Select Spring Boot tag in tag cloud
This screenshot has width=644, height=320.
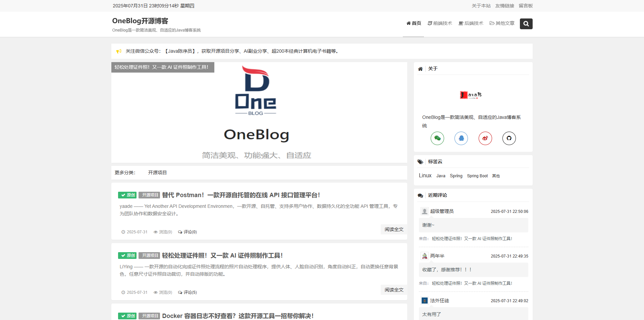click(x=477, y=176)
